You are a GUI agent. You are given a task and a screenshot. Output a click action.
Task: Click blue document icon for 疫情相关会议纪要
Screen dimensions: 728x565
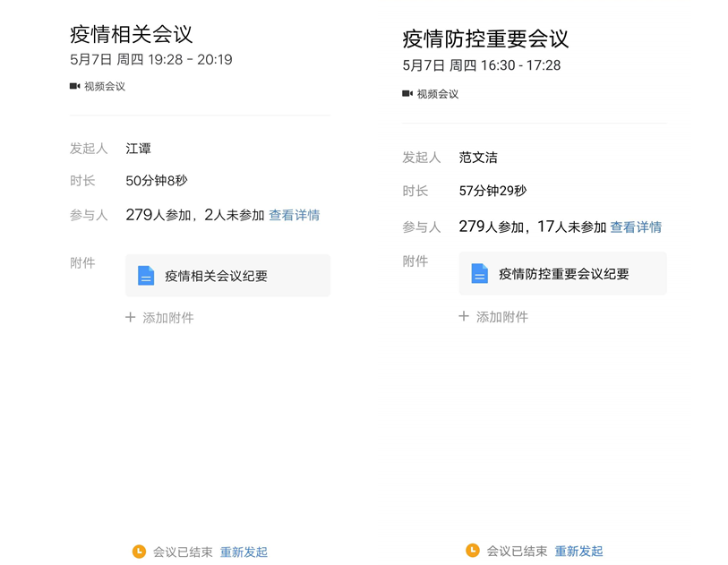coord(146,276)
